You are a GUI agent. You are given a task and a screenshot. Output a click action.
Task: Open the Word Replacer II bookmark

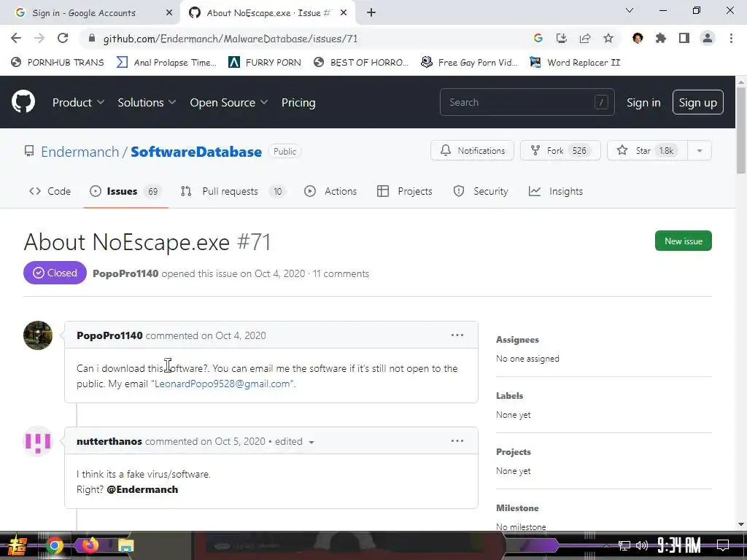coord(576,63)
